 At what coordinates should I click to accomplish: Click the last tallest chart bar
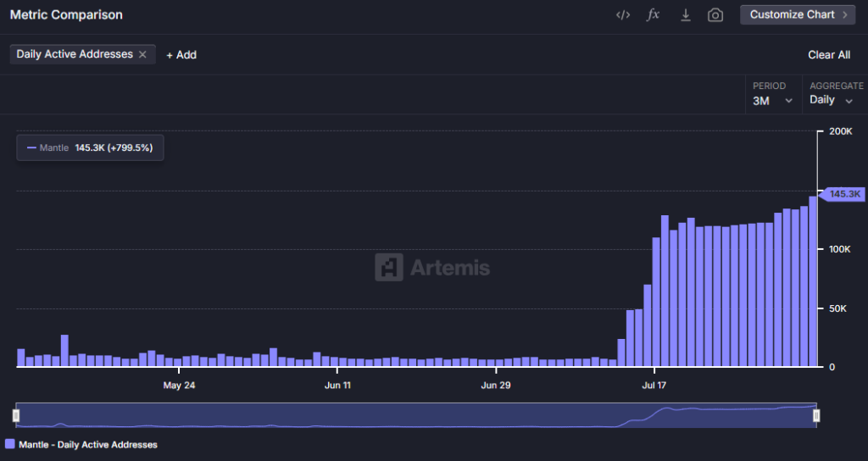pyautogui.click(x=813, y=281)
